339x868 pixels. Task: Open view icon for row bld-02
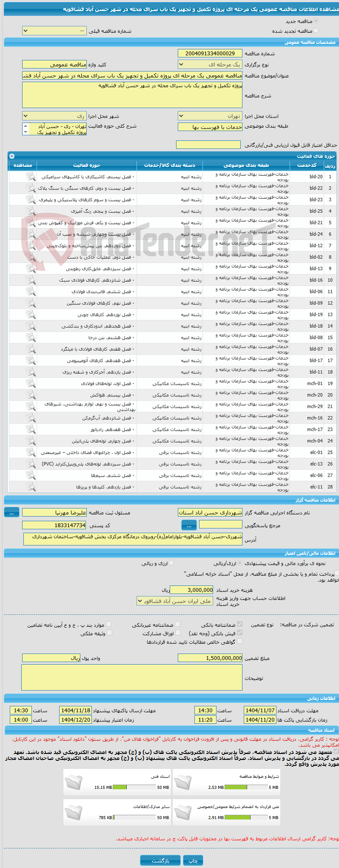click(x=31, y=257)
